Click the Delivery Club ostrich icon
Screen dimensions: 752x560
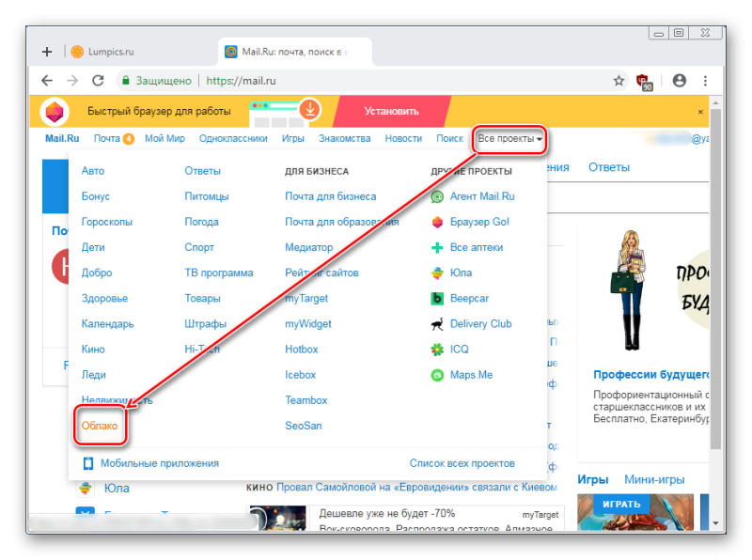(437, 324)
